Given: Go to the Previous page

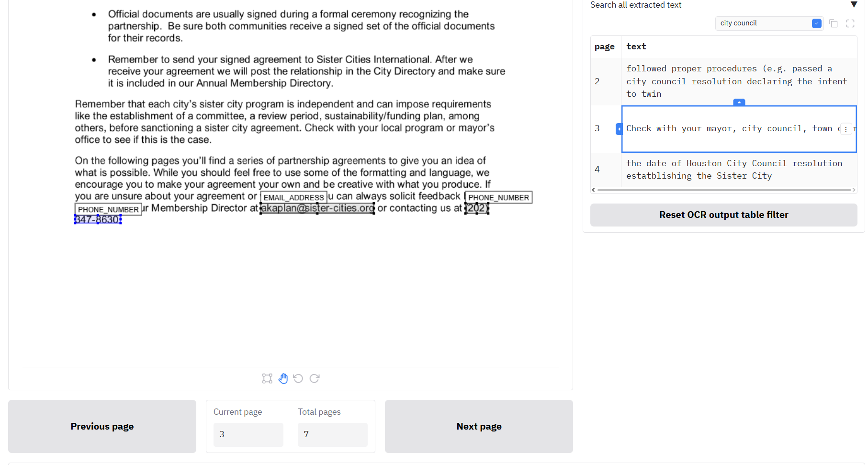Looking at the screenshot, I should pyautogui.click(x=102, y=427).
